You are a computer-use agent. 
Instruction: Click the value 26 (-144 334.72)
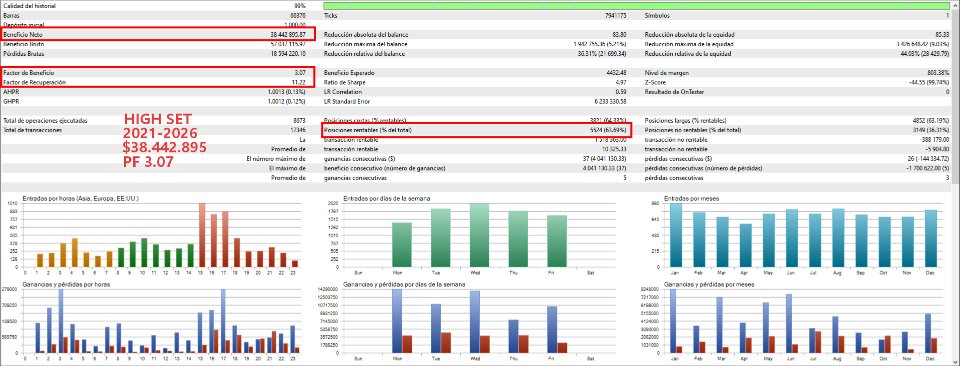pos(928,159)
